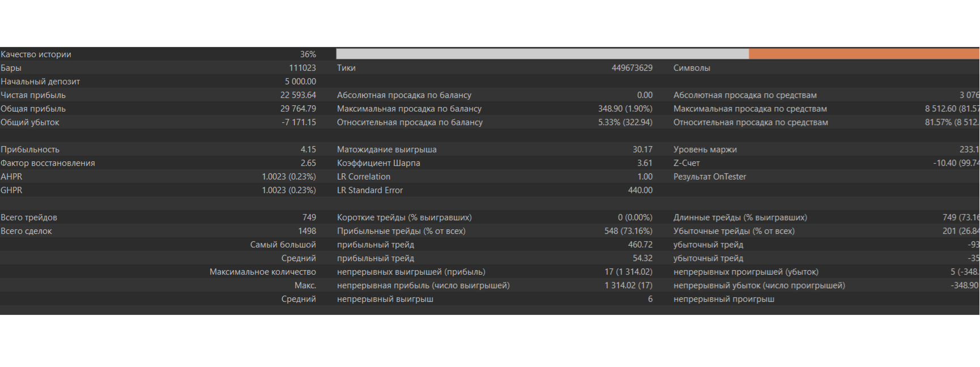Select the average profit trade value 54.32

642,258
